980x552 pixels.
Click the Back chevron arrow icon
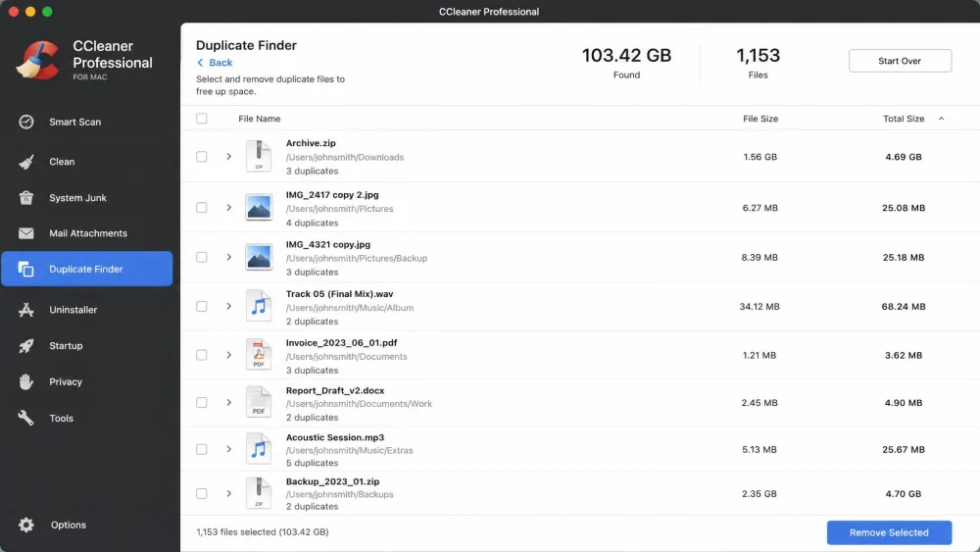pyautogui.click(x=200, y=63)
